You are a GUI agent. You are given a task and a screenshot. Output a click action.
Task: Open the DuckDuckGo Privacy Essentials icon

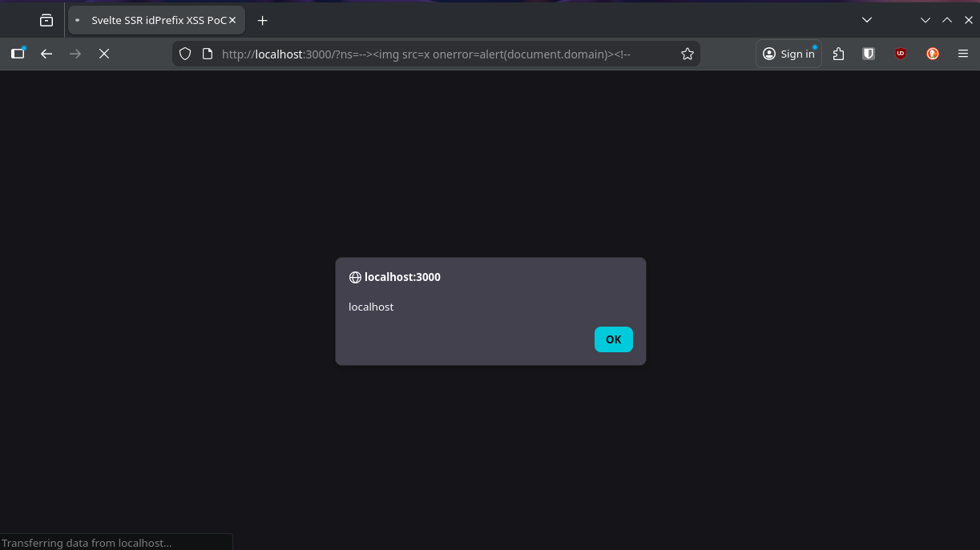click(932, 54)
